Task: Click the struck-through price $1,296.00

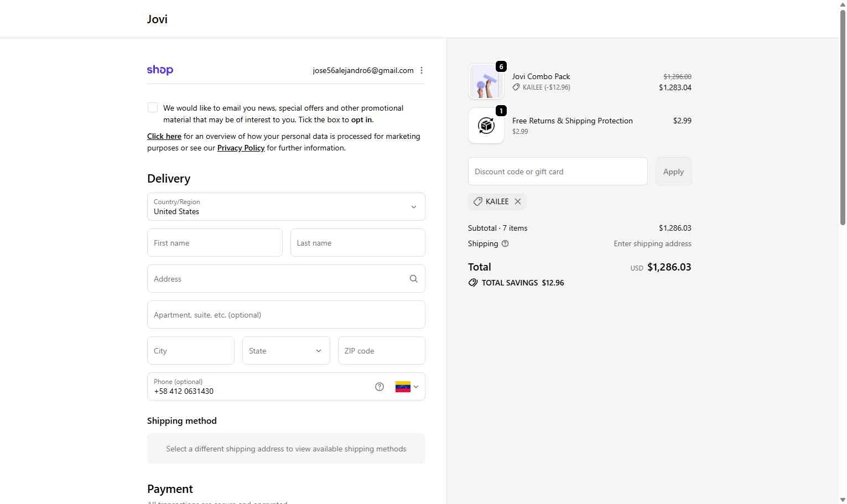Action: 677,76
